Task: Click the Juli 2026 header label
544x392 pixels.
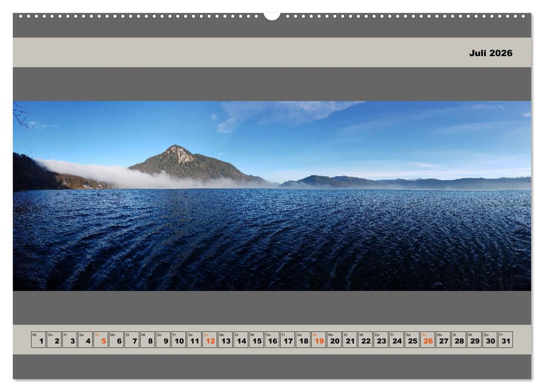Action: click(490, 53)
